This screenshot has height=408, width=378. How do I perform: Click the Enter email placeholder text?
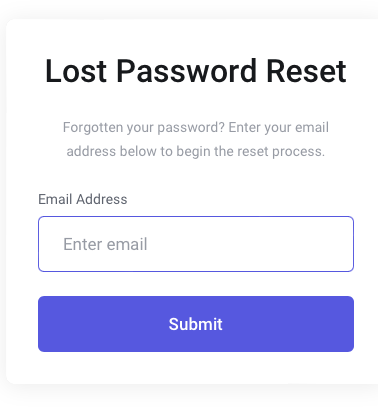[105, 244]
